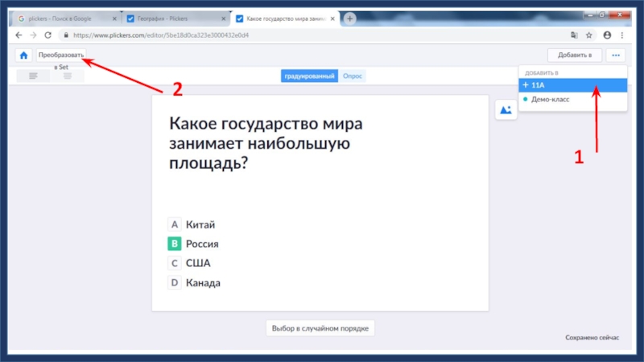Open the three-dots more options menu
644x362 pixels.
coord(616,55)
